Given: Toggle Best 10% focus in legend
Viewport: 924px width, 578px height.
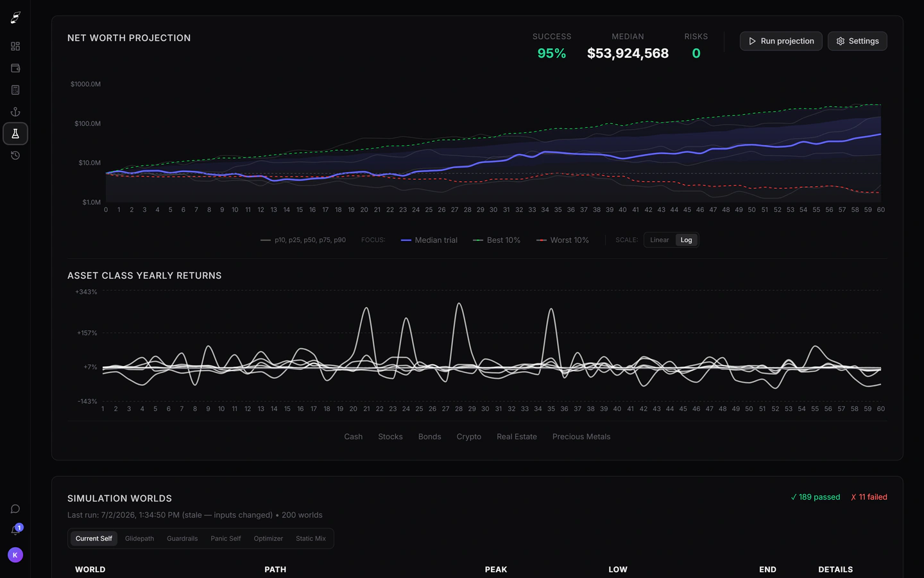Looking at the screenshot, I should point(497,240).
